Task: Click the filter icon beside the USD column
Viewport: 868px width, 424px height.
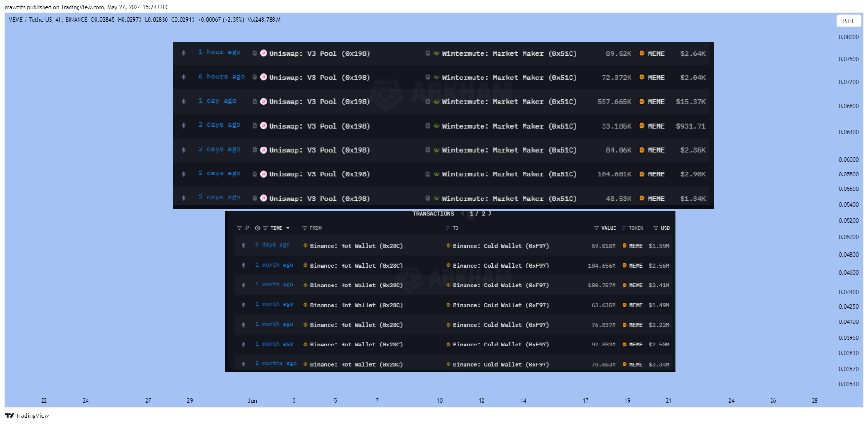Action: pos(656,228)
